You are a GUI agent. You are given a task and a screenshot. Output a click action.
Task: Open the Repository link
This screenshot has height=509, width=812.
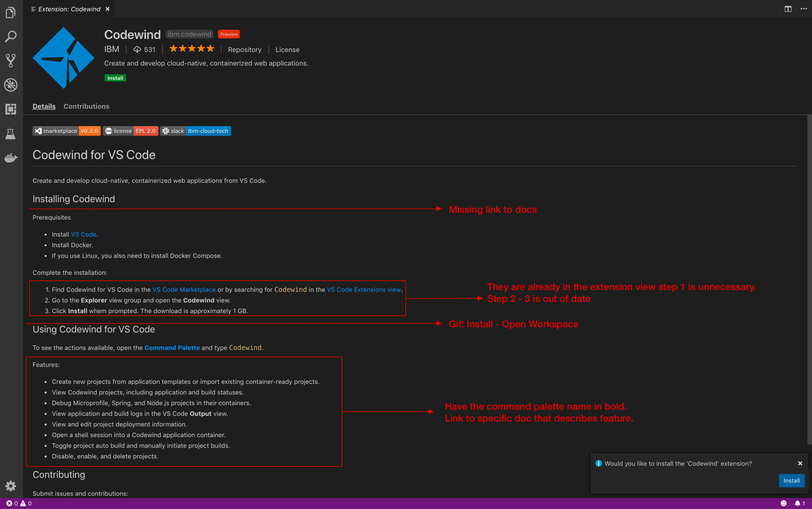[x=244, y=49]
